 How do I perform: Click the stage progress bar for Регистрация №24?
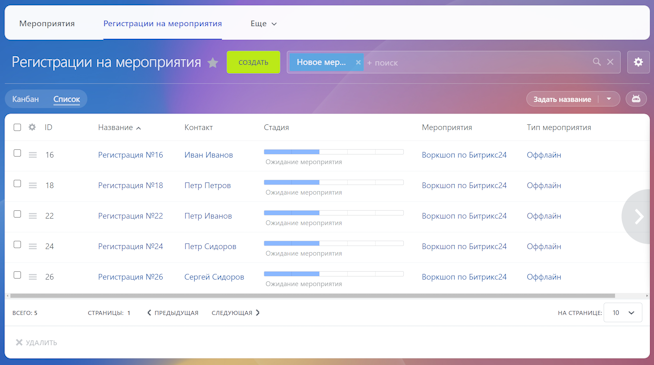click(334, 243)
